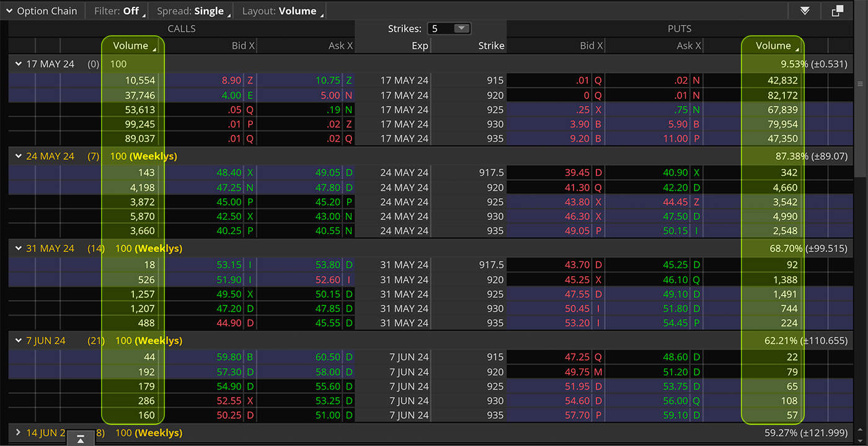Sort by puts Volume column header
Image resolution: width=868 pixels, height=446 pixels.
773,46
